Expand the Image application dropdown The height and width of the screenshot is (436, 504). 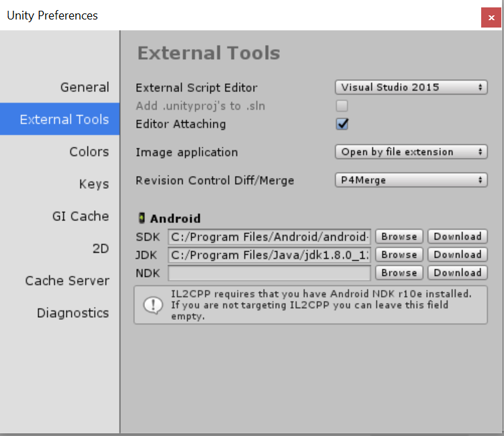tap(411, 152)
